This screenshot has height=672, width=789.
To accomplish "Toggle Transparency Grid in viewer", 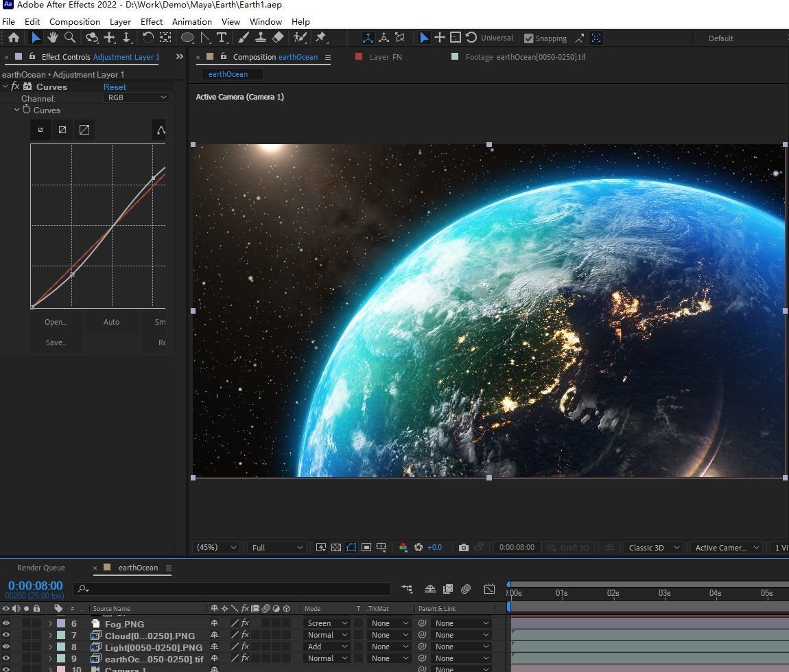I will (336, 547).
